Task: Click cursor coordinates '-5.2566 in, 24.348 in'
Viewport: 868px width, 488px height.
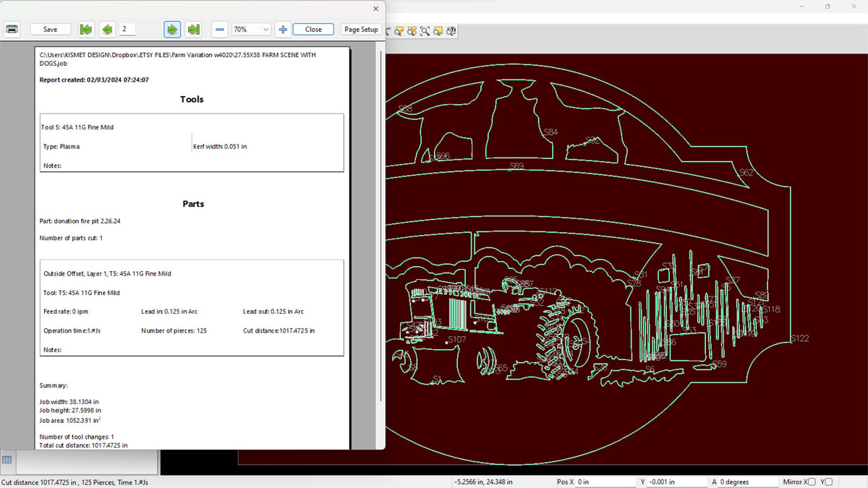Action: tap(483, 481)
